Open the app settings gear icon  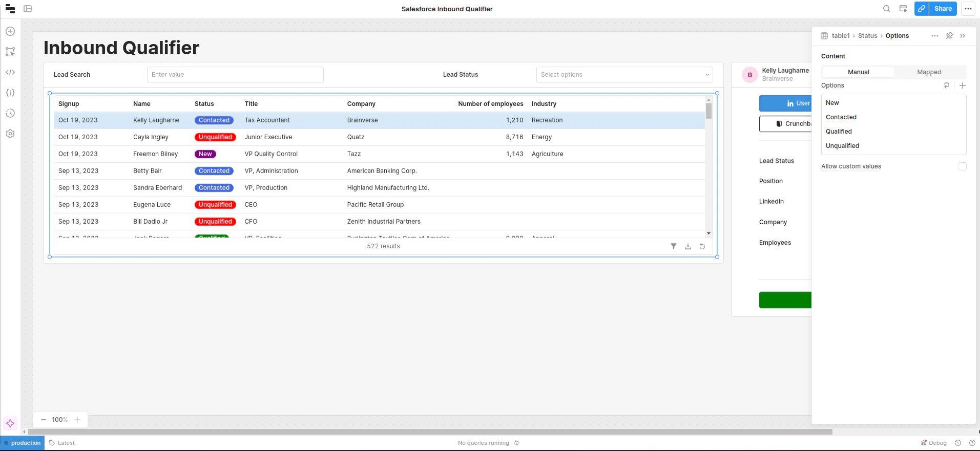10,134
